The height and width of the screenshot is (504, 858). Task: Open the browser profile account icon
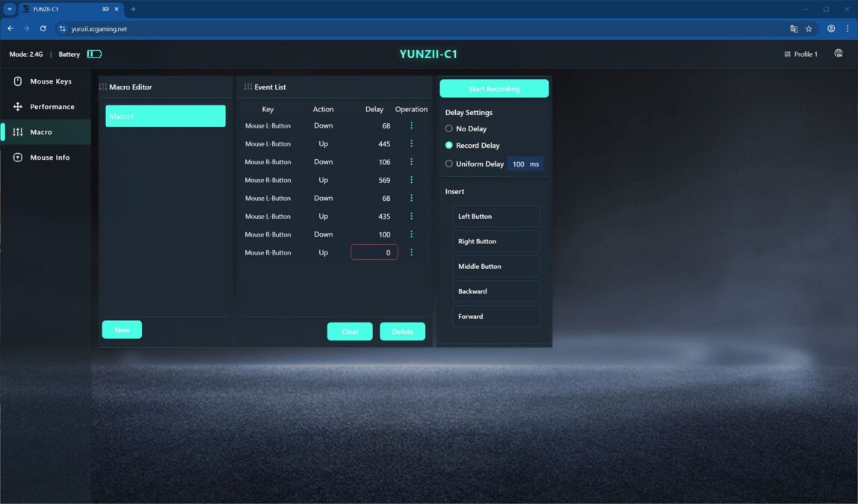click(x=831, y=28)
